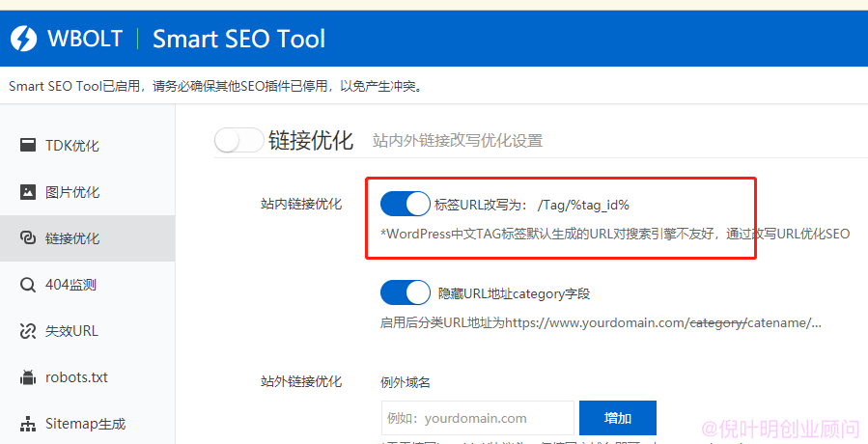The width and height of the screenshot is (868, 444).
Task: Click the 站内链接优化 label
Action: [x=301, y=204]
